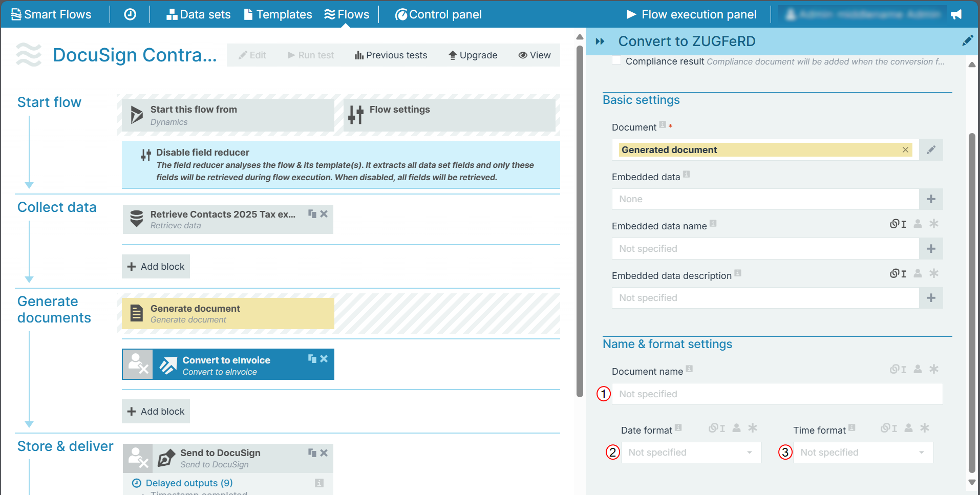Click the dynamic text icon for Embedded data description
The height and width of the screenshot is (495, 980).
(898, 273)
